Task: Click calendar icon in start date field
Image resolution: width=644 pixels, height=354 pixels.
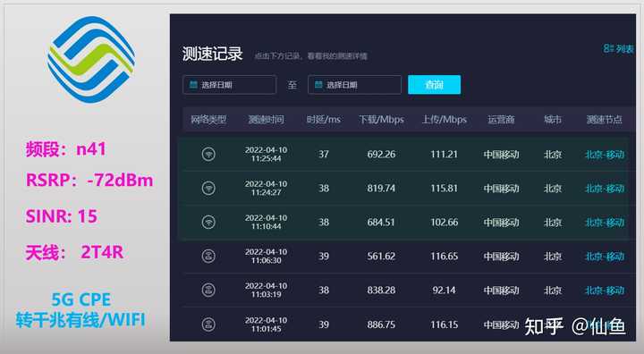Action: (x=193, y=85)
